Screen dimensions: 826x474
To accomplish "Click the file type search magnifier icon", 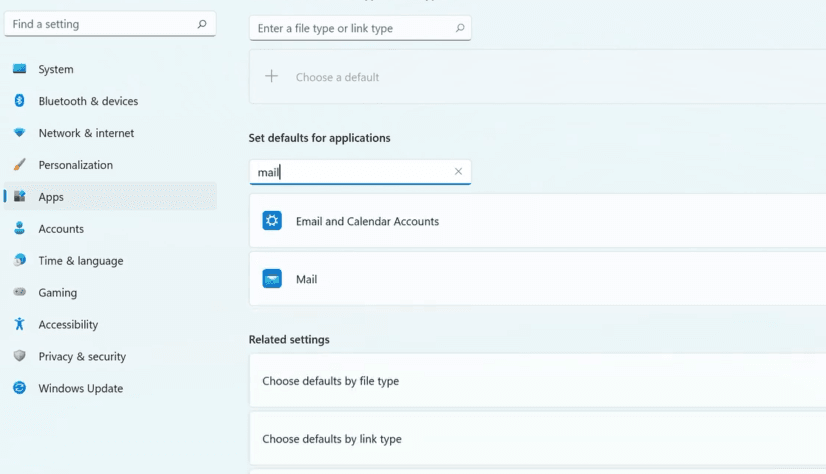I will tap(460, 28).
